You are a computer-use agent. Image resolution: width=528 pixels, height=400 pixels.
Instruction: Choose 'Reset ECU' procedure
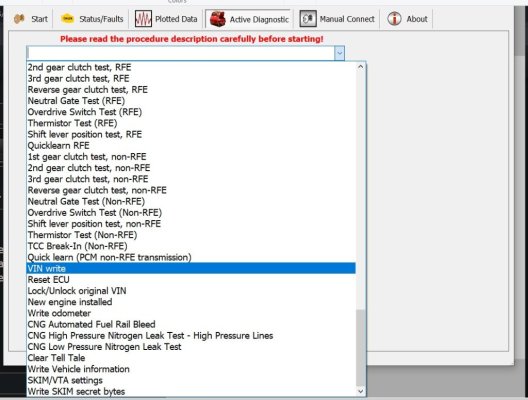pos(191,279)
